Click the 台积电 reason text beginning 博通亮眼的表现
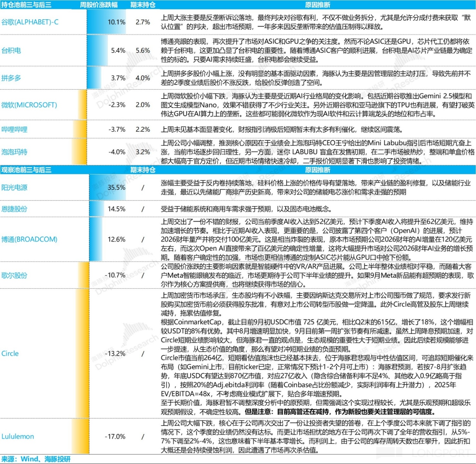This screenshot has width=476, height=464. click(317, 50)
